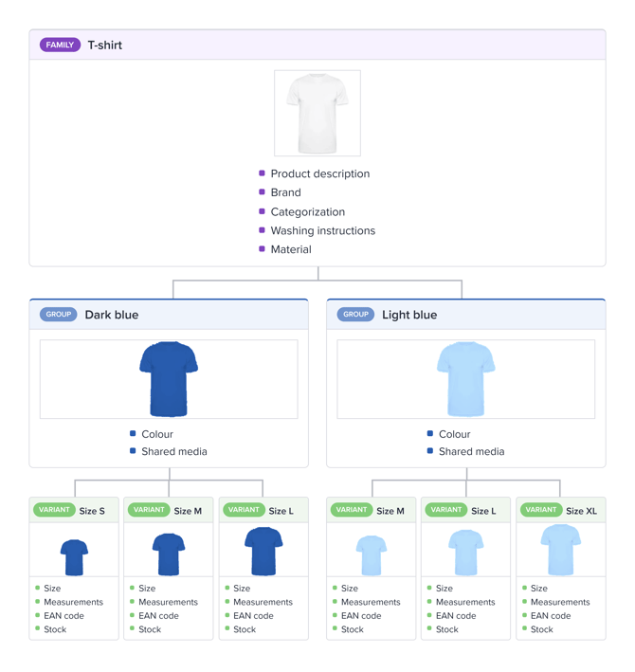Select the dark blue Size L shirt thumbnail
The image size is (635, 672).
click(x=263, y=551)
